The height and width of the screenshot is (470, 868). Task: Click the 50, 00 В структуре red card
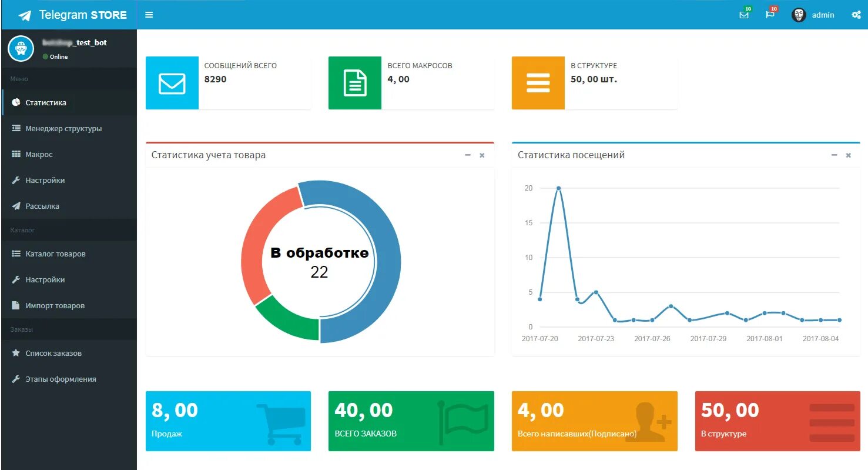click(x=777, y=421)
